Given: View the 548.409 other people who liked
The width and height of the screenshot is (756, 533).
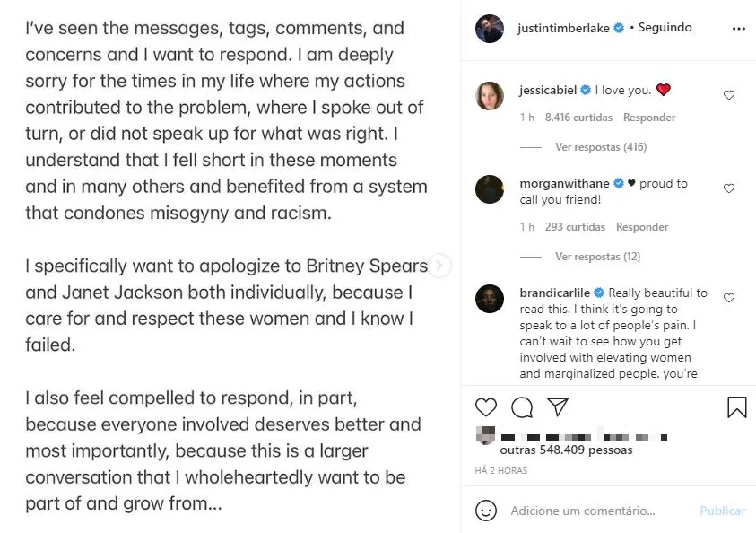Looking at the screenshot, I should 566,450.
